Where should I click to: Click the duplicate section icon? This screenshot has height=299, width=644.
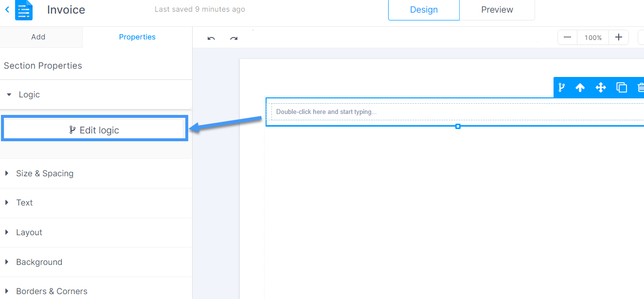point(622,88)
